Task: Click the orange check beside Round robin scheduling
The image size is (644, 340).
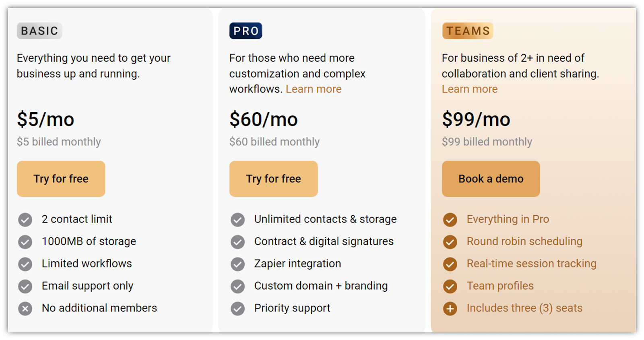Action: [450, 242]
